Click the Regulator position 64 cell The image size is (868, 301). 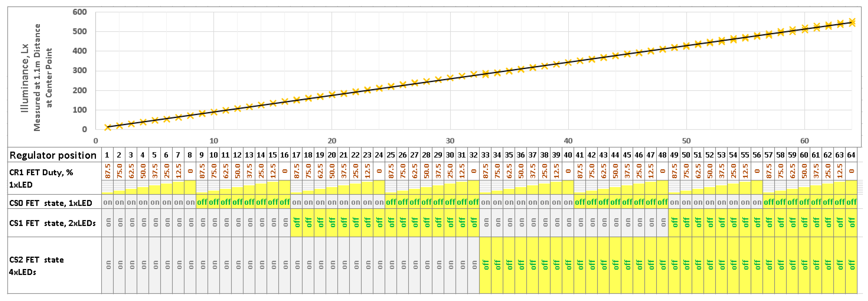pyautogui.click(x=851, y=155)
